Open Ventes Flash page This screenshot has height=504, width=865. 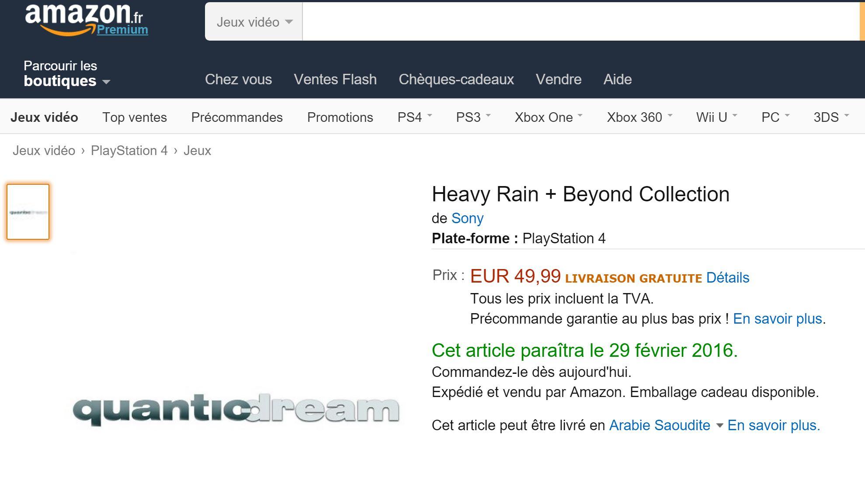click(x=335, y=79)
